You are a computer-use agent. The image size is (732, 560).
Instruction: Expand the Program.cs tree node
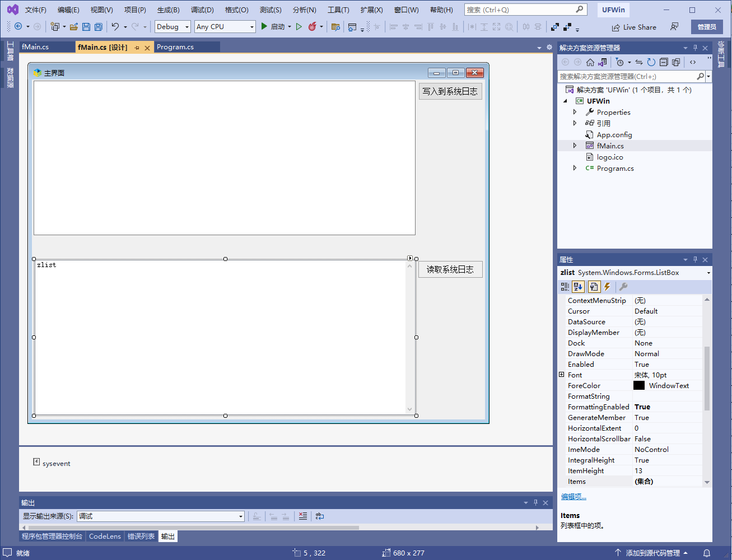[x=575, y=168]
